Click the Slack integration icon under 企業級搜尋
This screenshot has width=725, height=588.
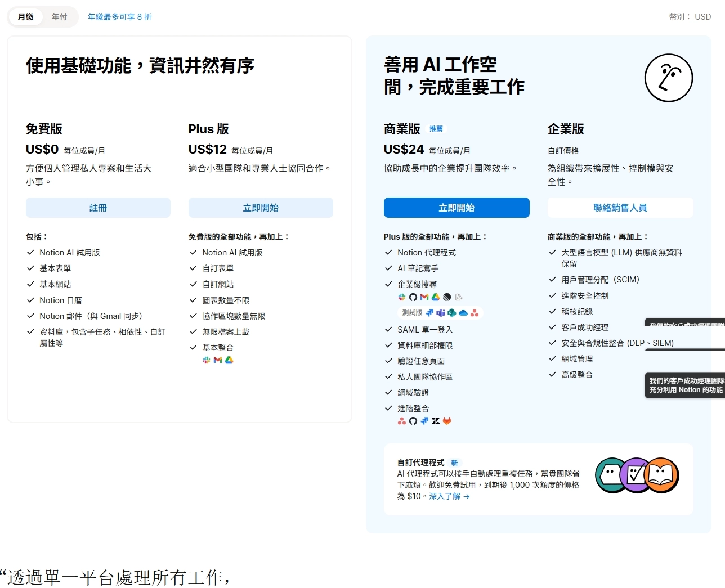click(401, 297)
